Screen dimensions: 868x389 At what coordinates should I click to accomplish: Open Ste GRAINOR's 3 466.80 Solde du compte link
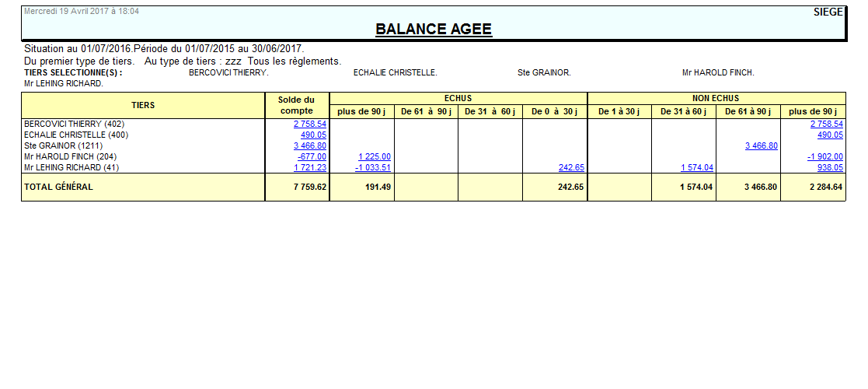pyautogui.click(x=309, y=145)
